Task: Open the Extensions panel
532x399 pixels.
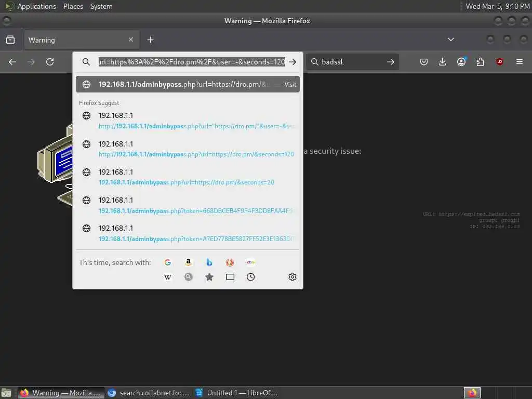Action: click(x=480, y=62)
